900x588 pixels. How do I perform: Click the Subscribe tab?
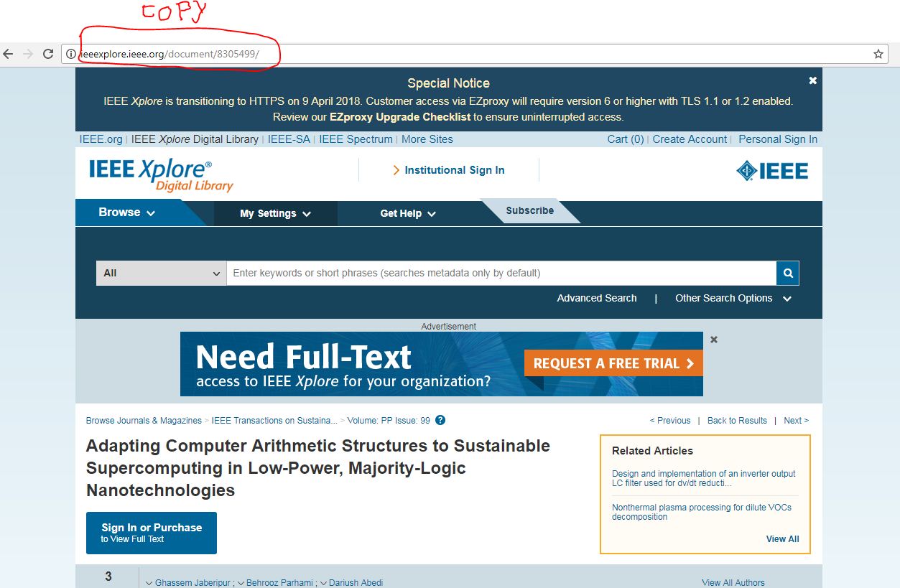point(530,210)
